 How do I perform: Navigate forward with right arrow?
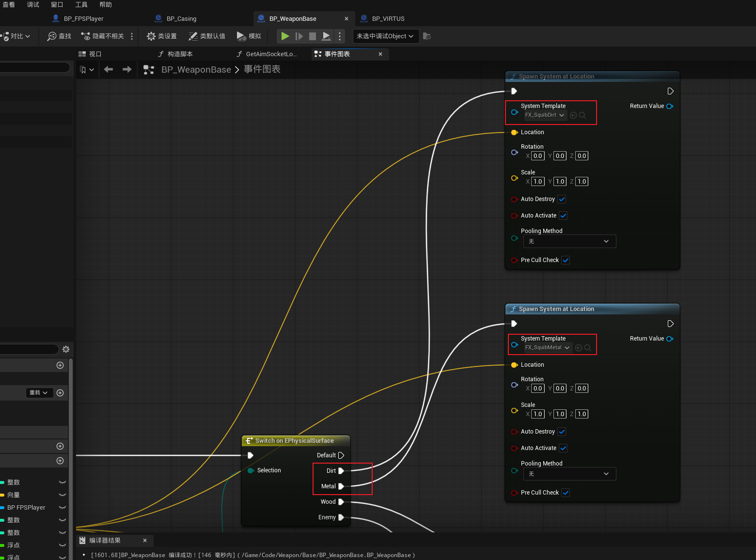(x=127, y=69)
